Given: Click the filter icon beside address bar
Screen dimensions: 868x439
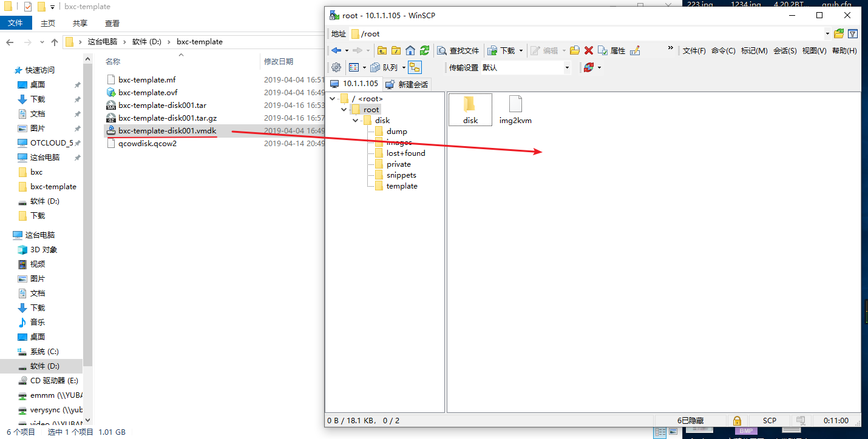Looking at the screenshot, I should tap(853, 33).
